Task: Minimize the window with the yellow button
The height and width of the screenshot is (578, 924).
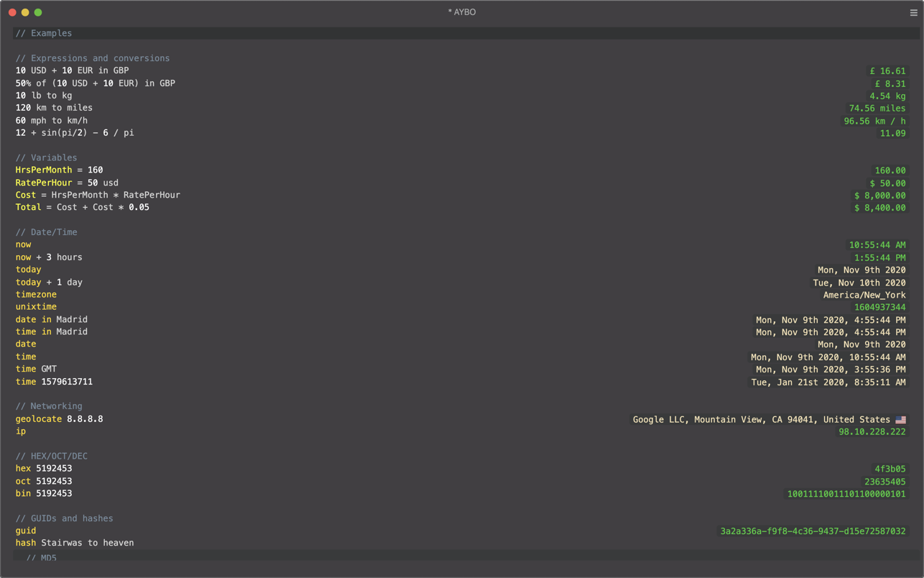Action: [x=25, y=12]
